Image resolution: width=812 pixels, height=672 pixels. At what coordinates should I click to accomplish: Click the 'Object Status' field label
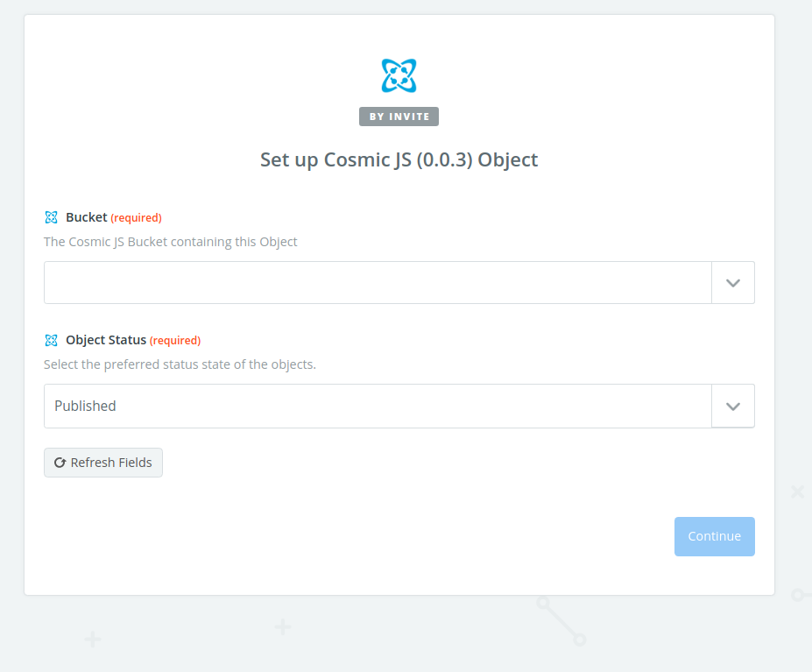tap(106, 340)
